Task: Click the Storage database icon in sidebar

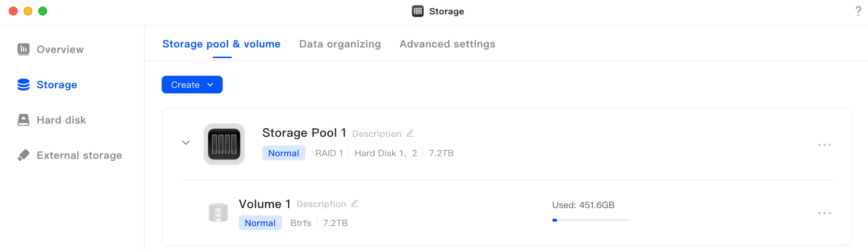Action: 23,85
